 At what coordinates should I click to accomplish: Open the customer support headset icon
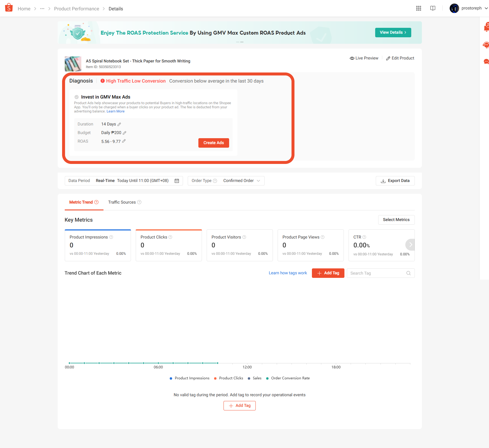486,45
